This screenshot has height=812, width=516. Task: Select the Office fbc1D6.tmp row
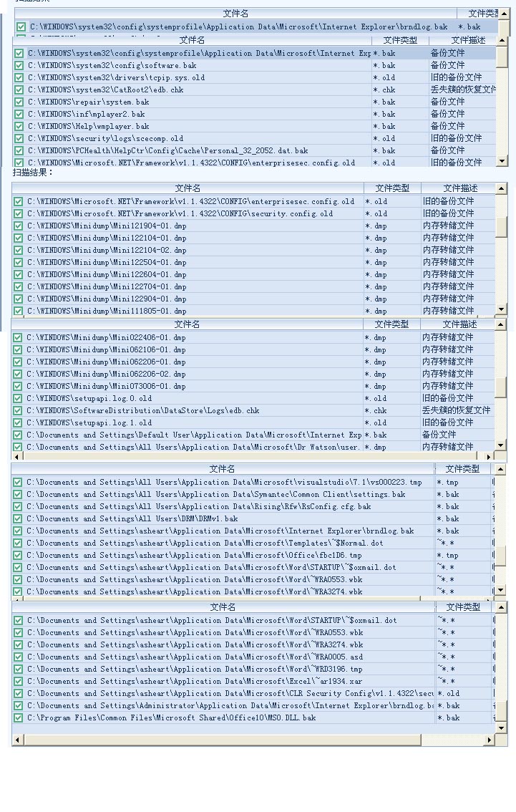(253, 556)
